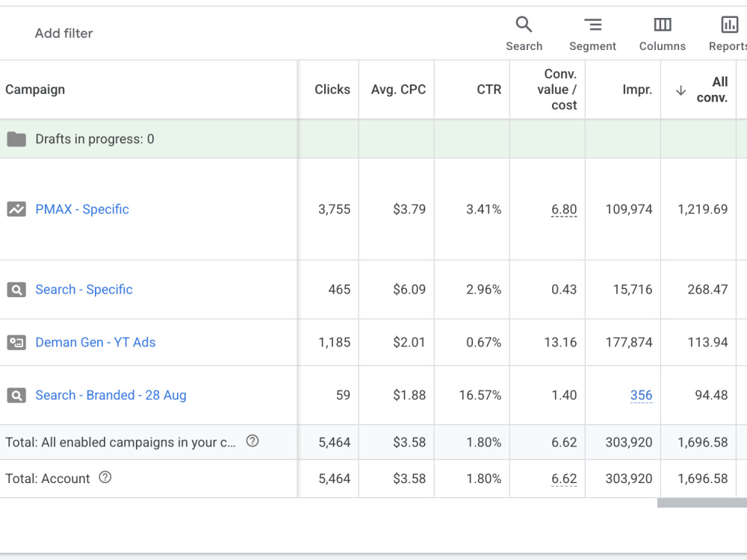Toggle sort arrow on All conv. column
Screen dimensions: 747x560
(681, 90)
